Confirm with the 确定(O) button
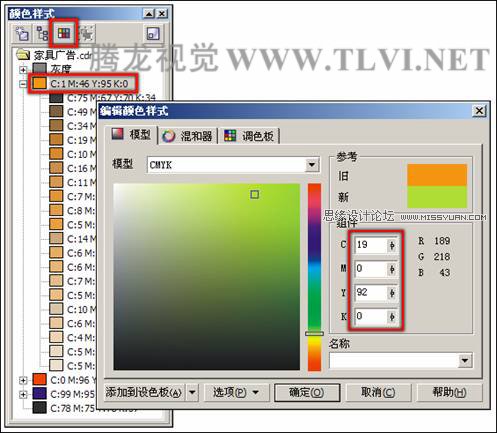 [x=307, y=392]
